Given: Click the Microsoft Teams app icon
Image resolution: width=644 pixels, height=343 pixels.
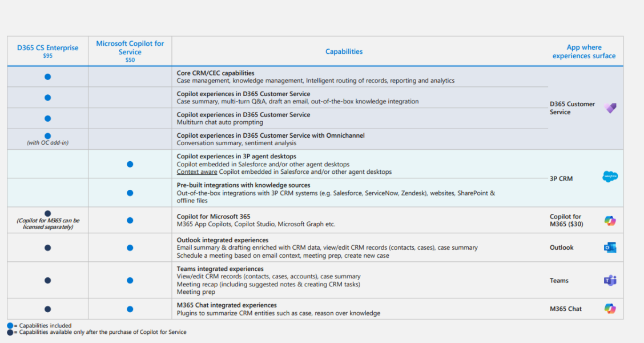Looking at the screenshot, I should point(610,281).
